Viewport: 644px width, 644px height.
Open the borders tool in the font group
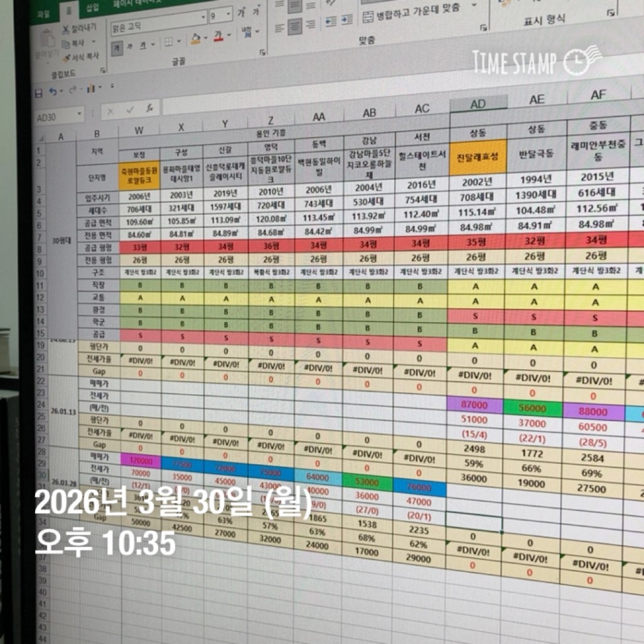tap(169, 42)
